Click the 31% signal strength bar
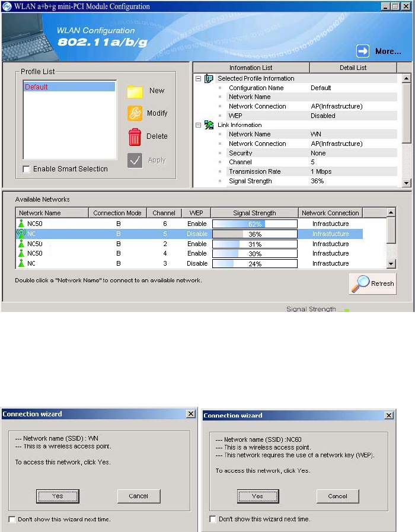 [255, 244]
